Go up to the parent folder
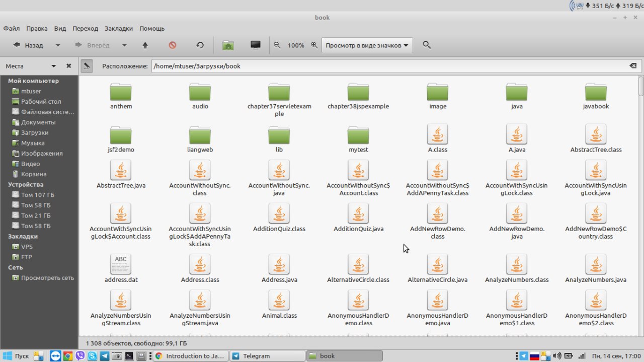Viewport: 644px width, 362px height. (x=145, y=45)
